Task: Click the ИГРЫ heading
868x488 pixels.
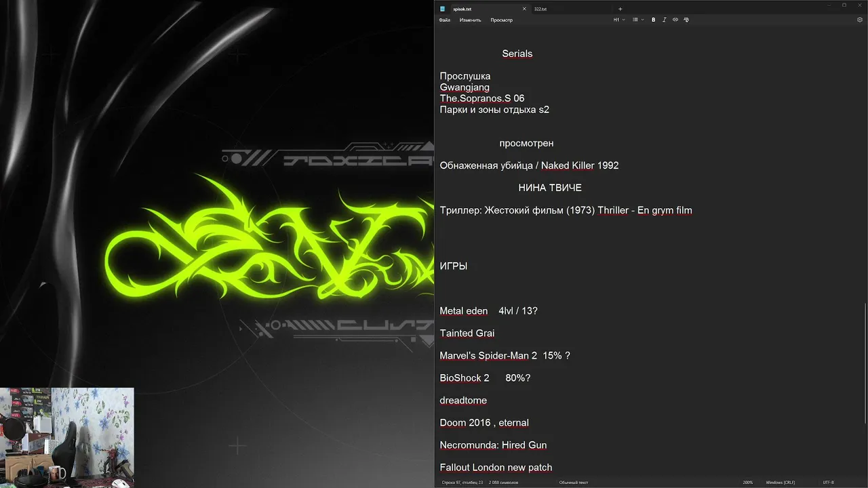Action: click(454, 266)
